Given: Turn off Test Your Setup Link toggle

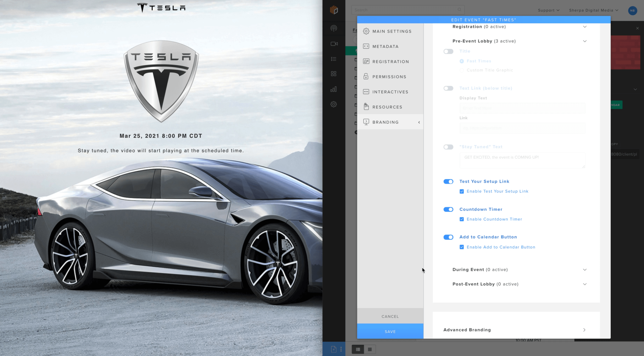Looking at the screenshot, I should [448, 182].
